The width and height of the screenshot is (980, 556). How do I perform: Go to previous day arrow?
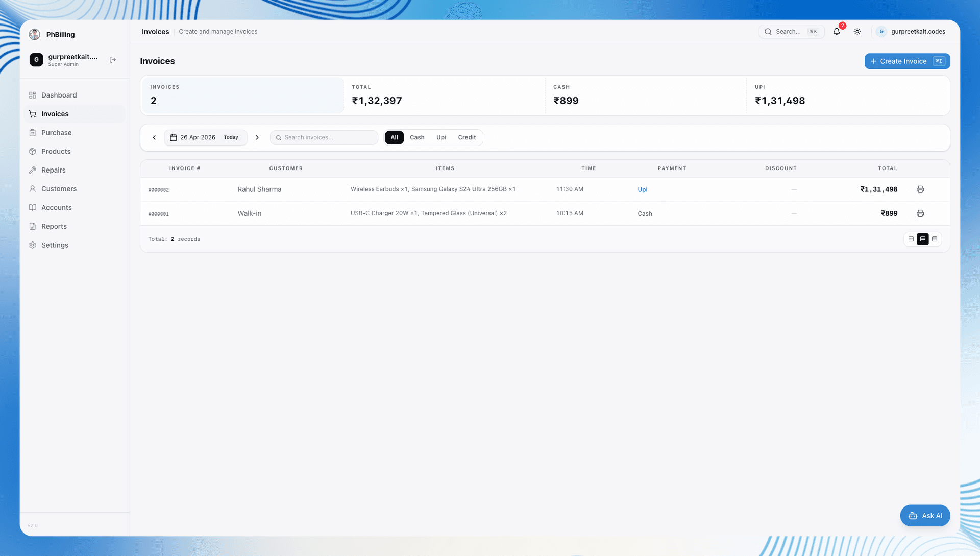[x=154, y=137]
